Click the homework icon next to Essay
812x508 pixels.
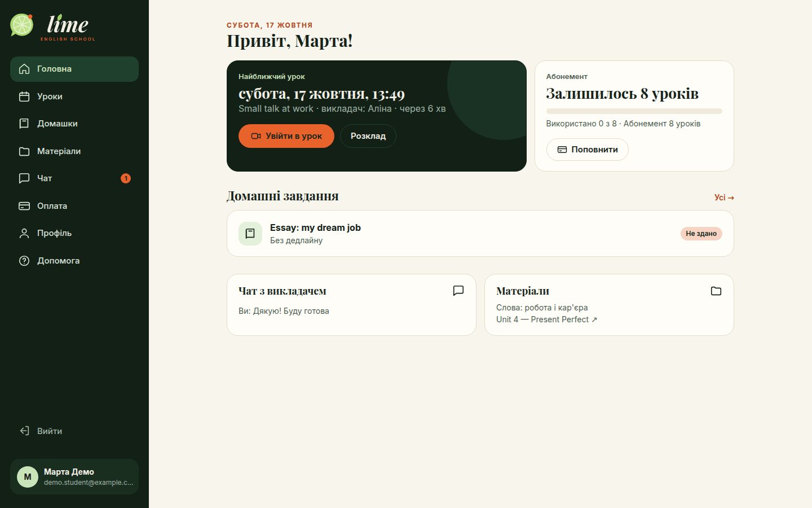click(x=250, y=234)
